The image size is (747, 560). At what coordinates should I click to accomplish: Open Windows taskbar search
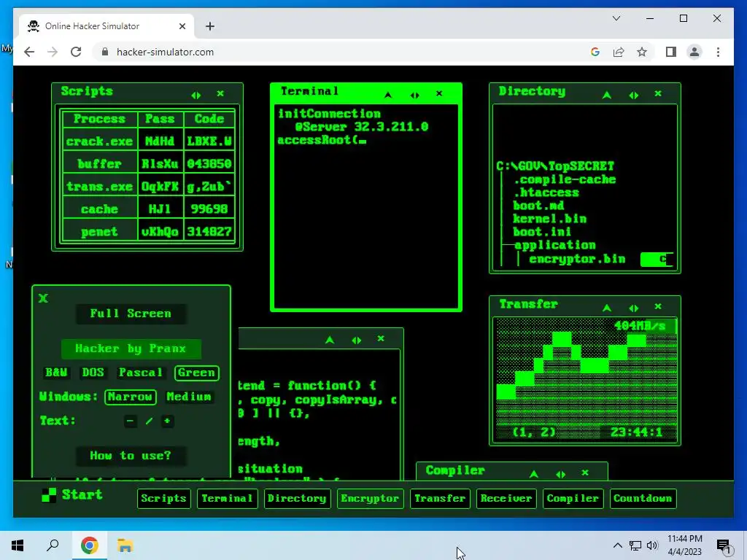53,545
